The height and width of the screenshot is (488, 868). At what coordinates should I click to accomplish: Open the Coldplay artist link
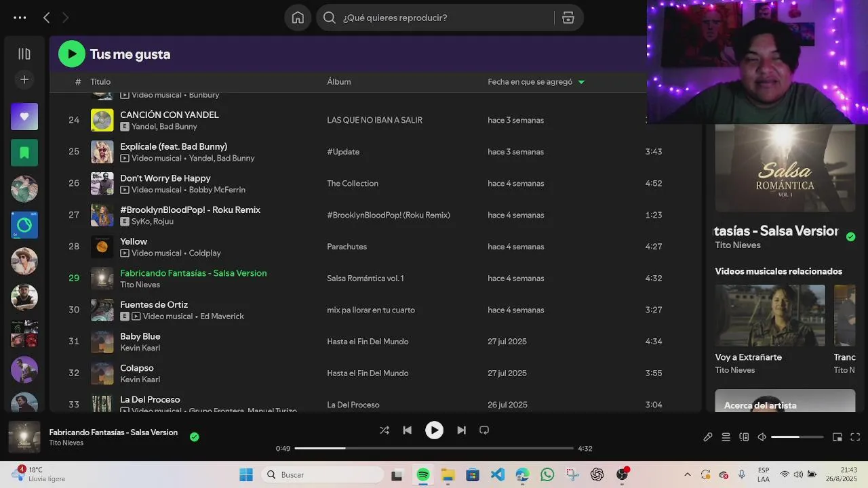[x=205, y=253]
